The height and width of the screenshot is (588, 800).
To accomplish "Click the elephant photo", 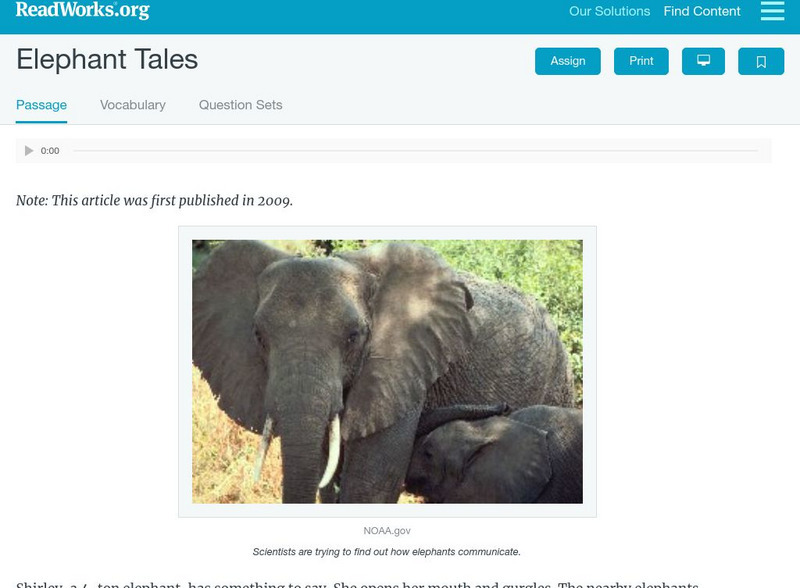I will [387, 371].
